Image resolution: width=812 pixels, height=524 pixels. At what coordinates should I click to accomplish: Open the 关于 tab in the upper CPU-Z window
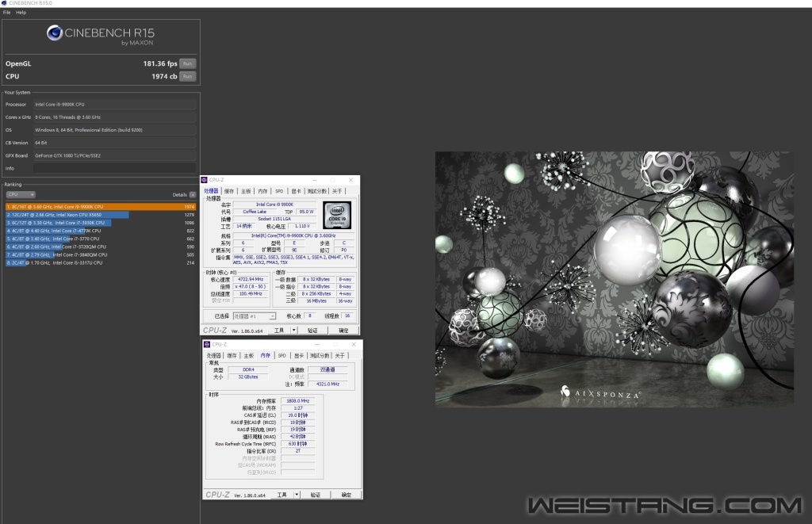coord(337,191)
